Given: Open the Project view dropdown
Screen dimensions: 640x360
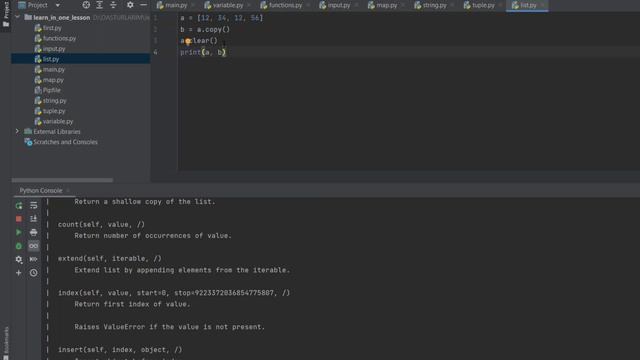Looking at the screenshot, I should (x=58, y=5).
